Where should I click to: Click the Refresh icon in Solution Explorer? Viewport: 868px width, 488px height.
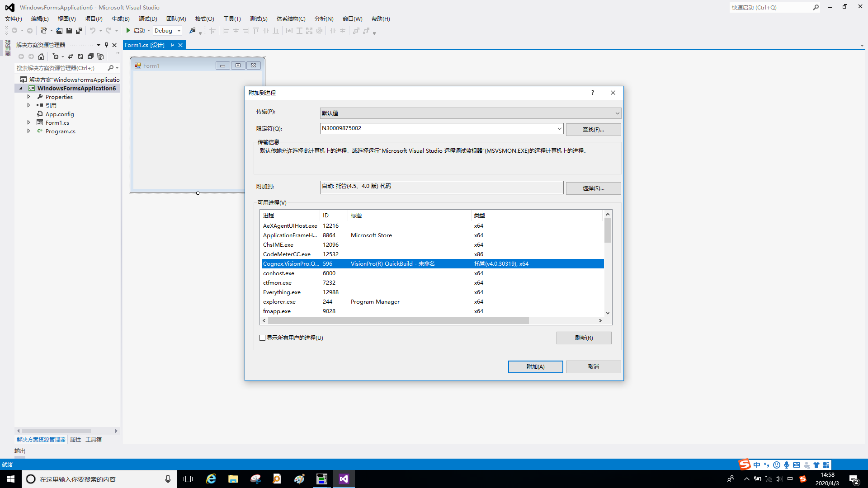(x=80, y=56)
